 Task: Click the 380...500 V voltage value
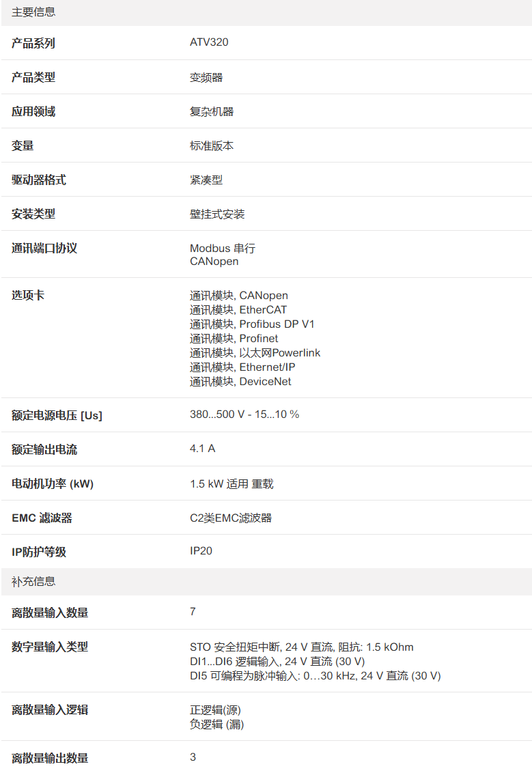pos(244,414)
